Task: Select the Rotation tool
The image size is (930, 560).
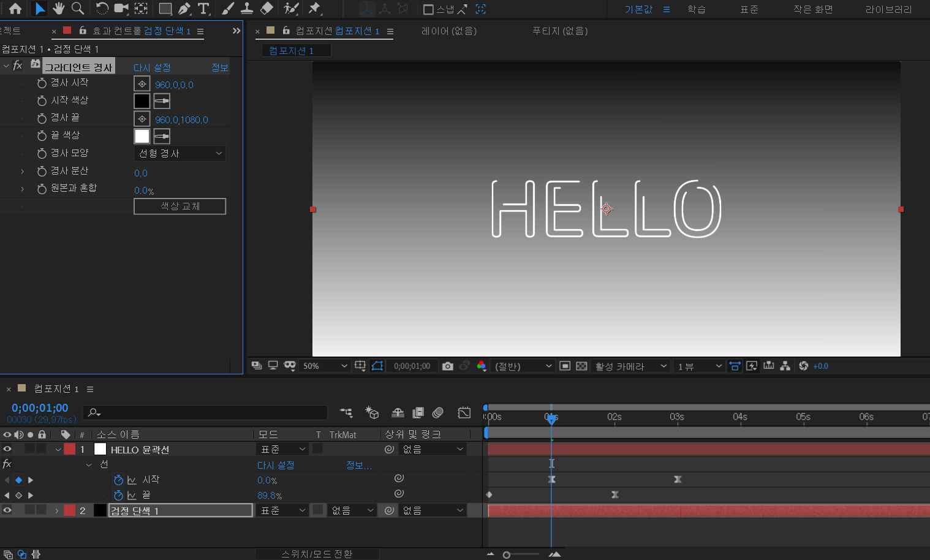Action: pos(102,9)
